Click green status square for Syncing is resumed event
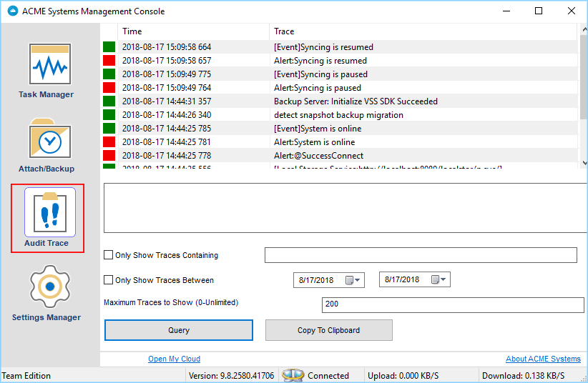 (x=109, y=47)
